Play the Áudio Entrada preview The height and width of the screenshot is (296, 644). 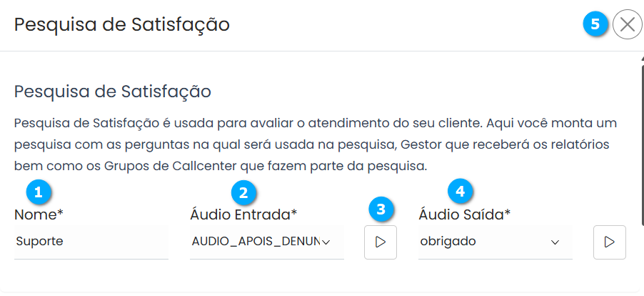click(381, 242)
